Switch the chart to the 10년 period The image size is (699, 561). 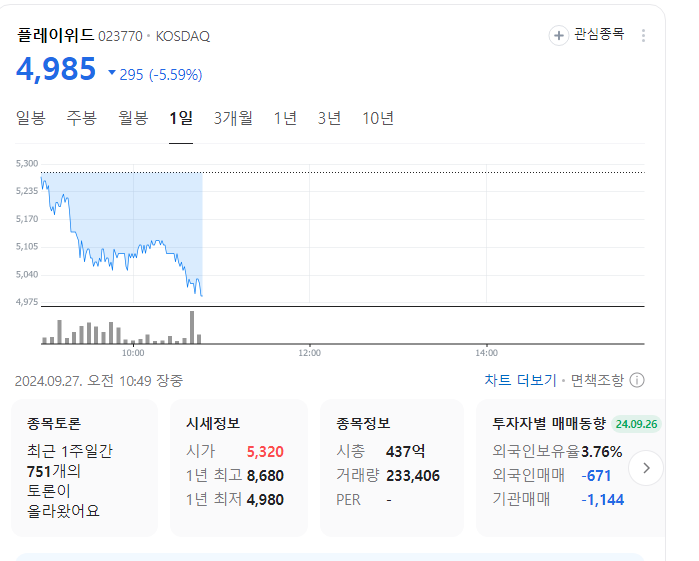[x=378, y=118]
